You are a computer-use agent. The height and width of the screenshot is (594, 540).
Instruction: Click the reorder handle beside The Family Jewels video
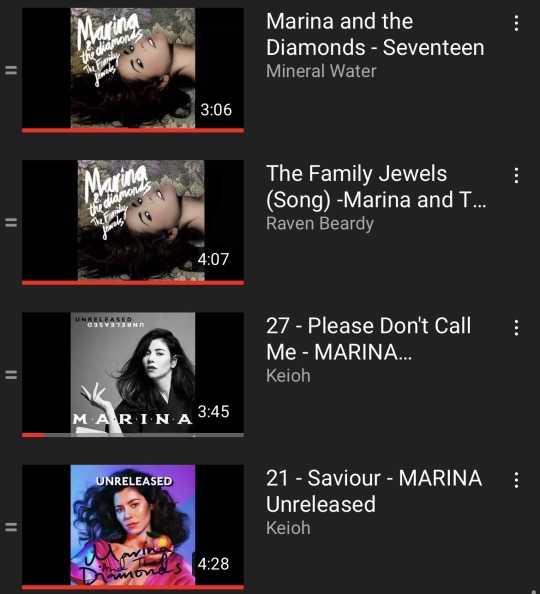(x=11, y=222)
